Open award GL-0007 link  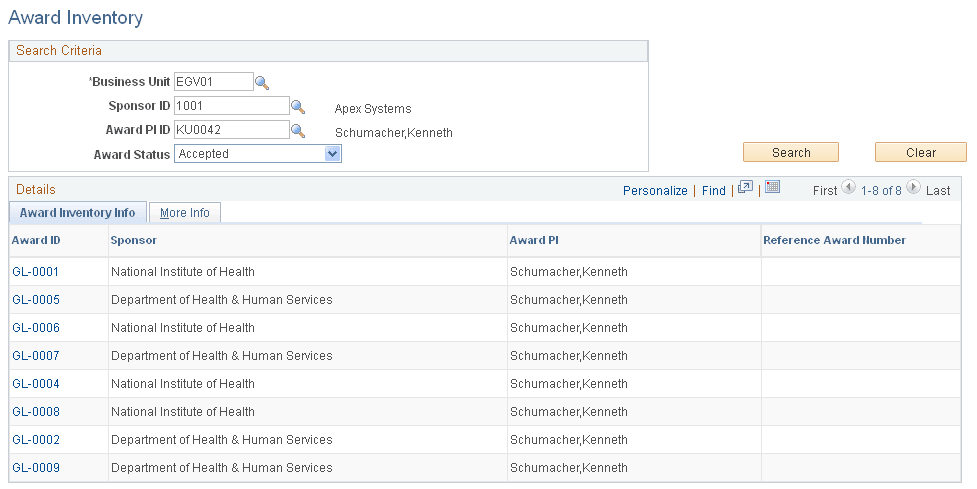point(36,356)
